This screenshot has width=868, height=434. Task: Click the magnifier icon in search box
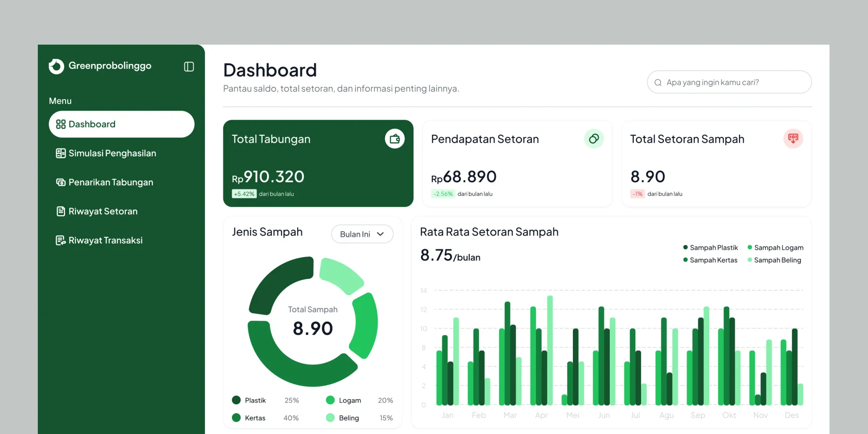tap(658, 82)
